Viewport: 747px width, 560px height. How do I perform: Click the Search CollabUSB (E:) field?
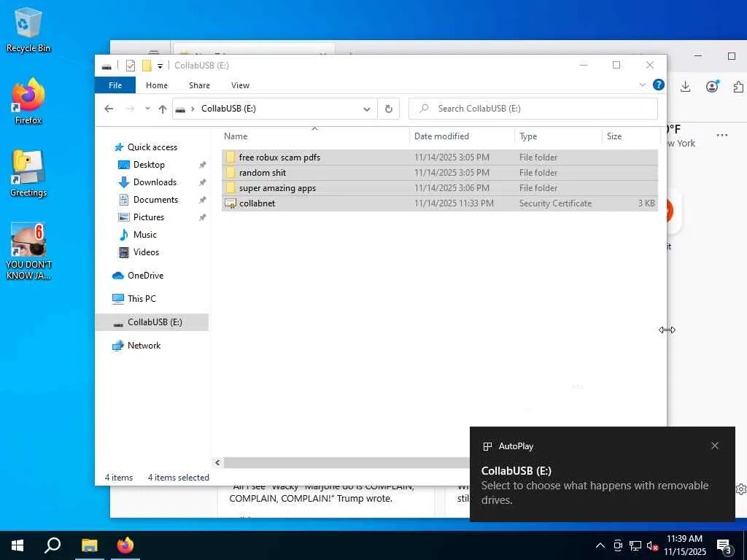click(533, 109)
